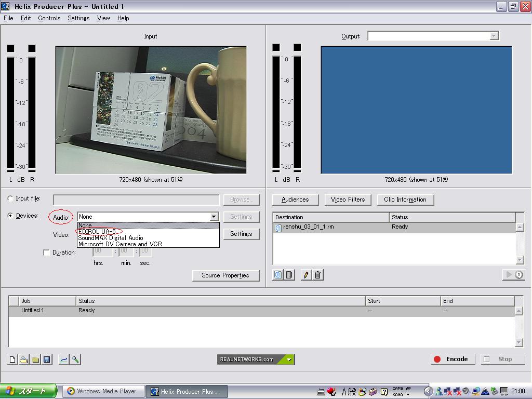Image resolution: width=532 pixels, height=399 pixels.
Task: Click the play clip button beside the trash icon
Action: coord(514,274)
